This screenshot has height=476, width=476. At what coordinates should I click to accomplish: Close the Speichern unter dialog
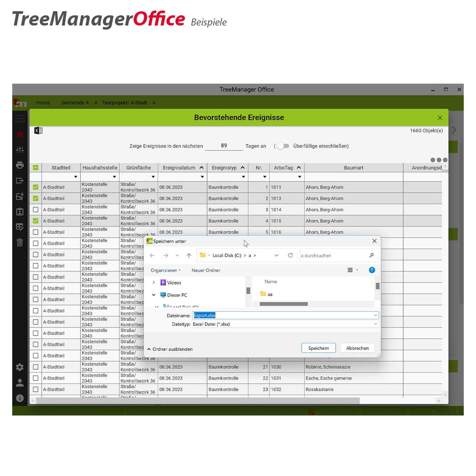pyautogui.click(x=374, y=241)
